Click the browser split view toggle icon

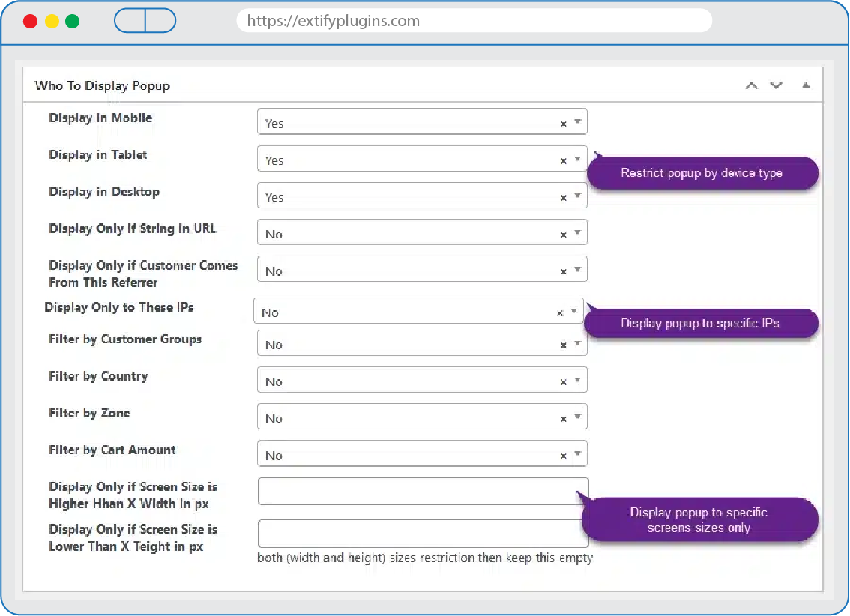145,21
